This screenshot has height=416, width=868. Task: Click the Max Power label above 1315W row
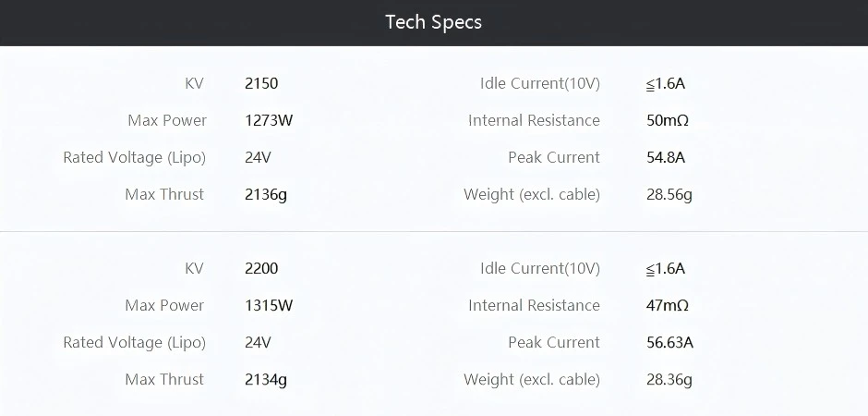click(x=166, y=305)
